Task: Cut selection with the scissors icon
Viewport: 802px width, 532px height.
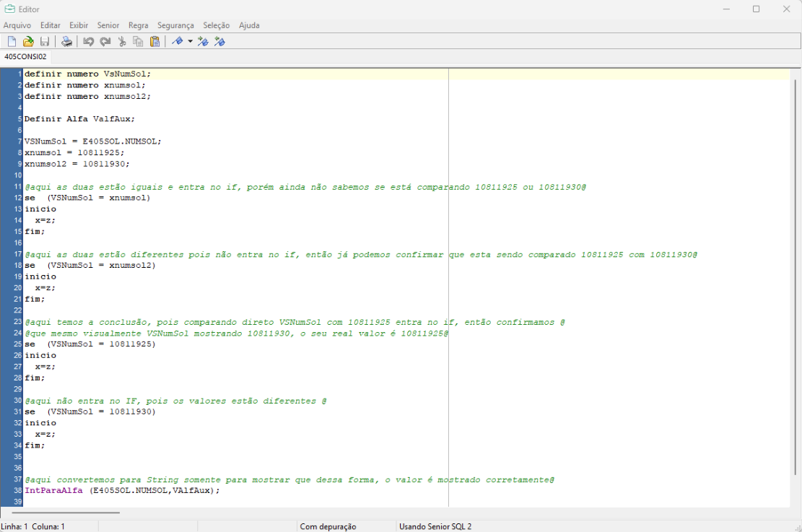Action: click(121, 41)
